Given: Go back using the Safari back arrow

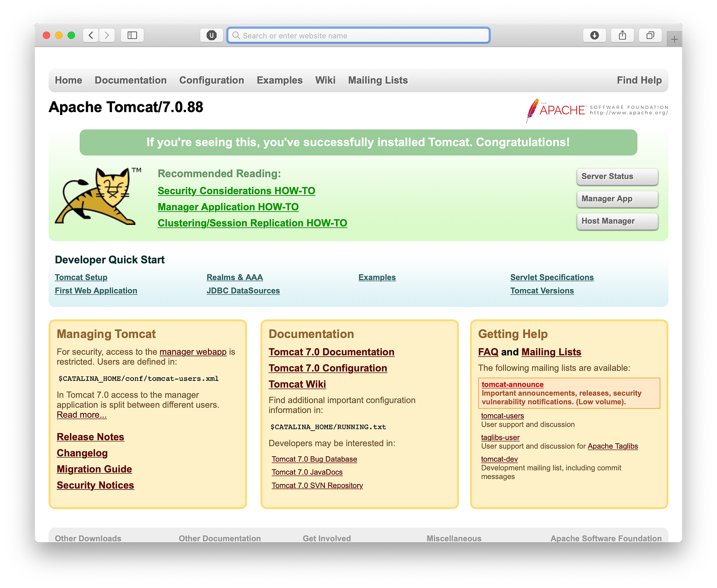Looking at the screenshot, I should 91,35.
